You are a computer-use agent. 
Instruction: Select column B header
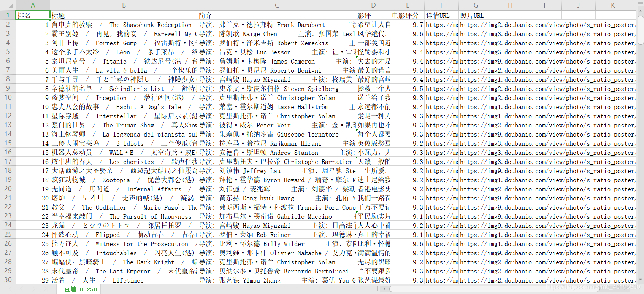(x=124, y=5)
